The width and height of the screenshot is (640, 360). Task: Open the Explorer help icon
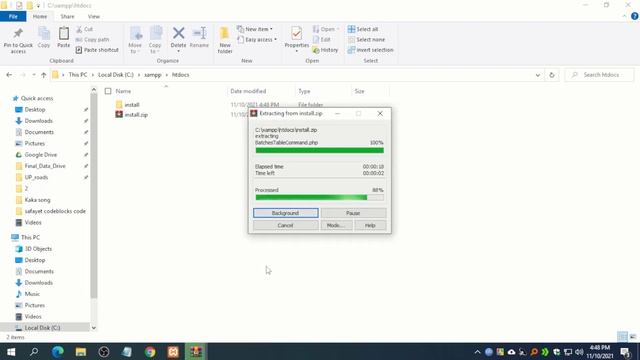634,16
